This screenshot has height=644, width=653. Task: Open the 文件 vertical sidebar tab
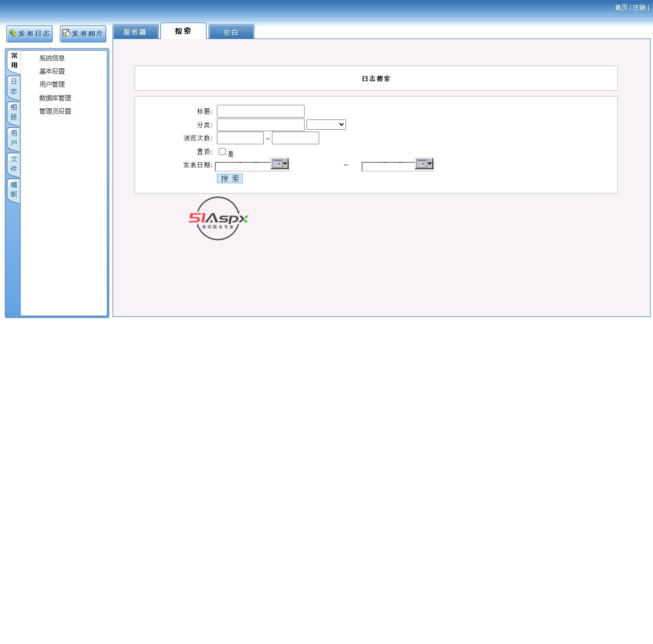(x=14, y=164)
